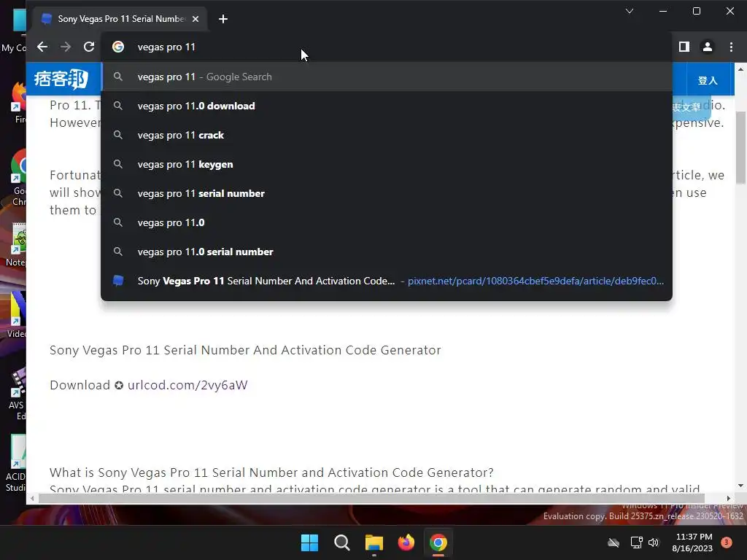Select the Notepad++ desktop shortcut
Screen dimensions: 747x560
tap(18, 244)
